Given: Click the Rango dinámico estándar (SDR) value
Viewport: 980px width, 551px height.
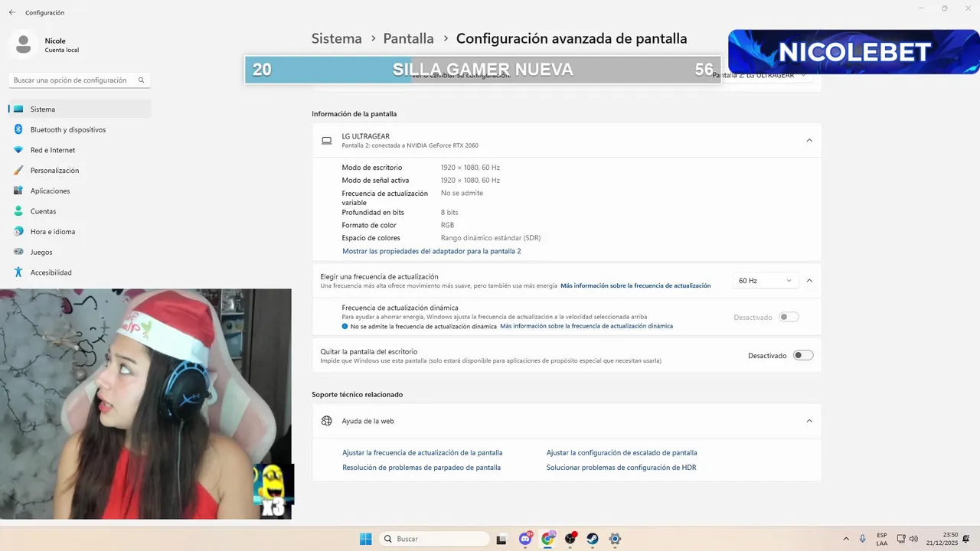Looking at the screenshot, I should [x=491, y=238].
